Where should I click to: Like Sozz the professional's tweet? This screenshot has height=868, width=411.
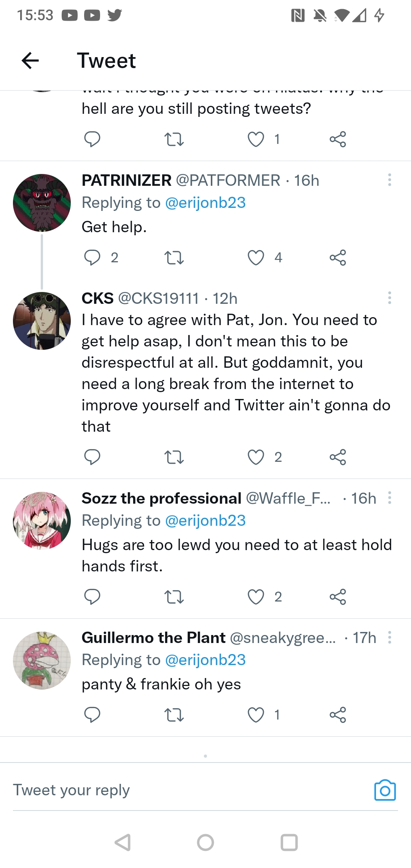click(256, 597)
